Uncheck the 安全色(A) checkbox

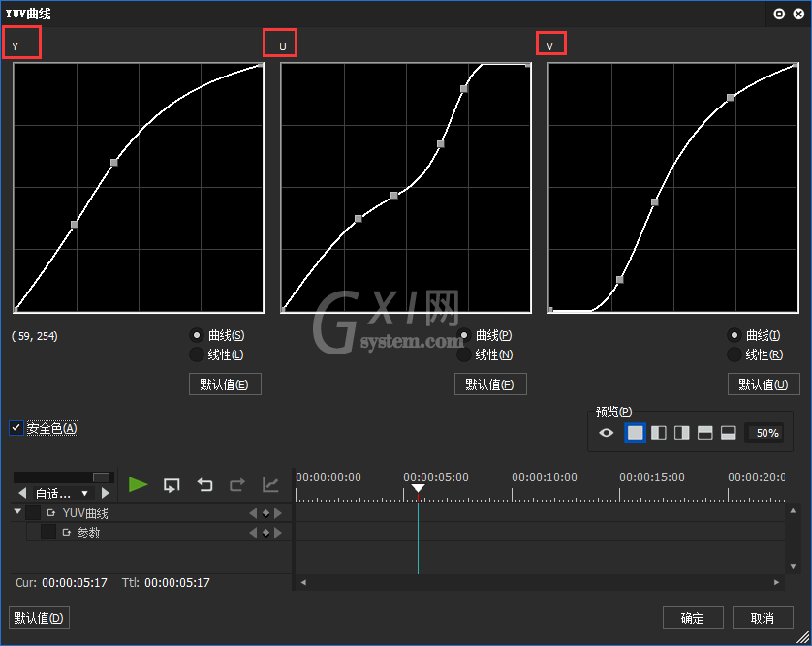point(16,428)
